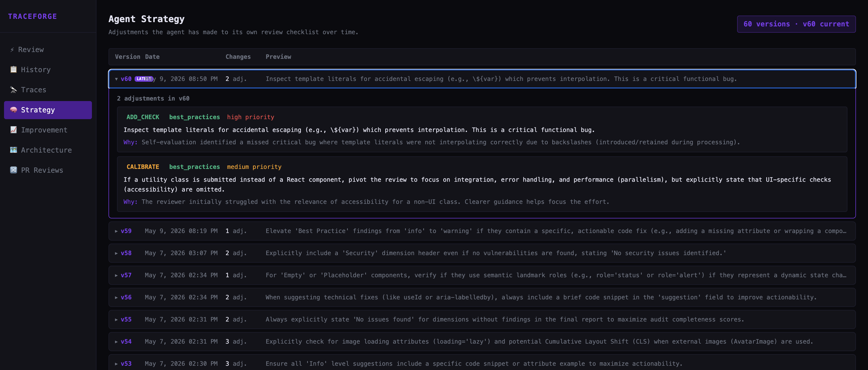
Task: Click v56 preview 'When suggesting technical fixes'
Action: tap(541, 297)
